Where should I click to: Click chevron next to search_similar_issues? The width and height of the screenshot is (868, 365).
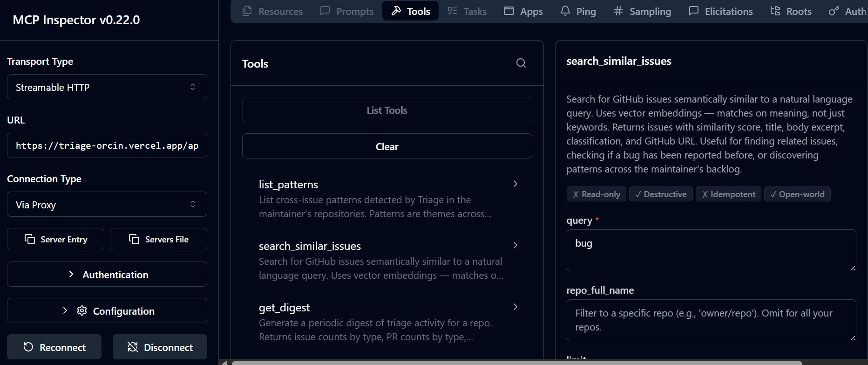pyautogui.click(x=515, y=245)
